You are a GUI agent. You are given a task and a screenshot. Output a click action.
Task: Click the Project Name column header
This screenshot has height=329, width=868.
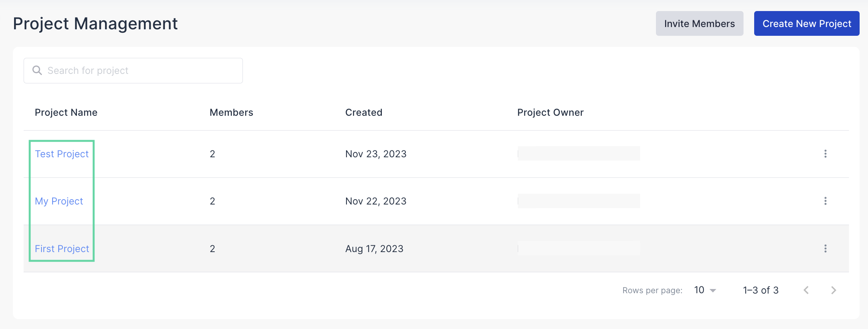[66, 112]
